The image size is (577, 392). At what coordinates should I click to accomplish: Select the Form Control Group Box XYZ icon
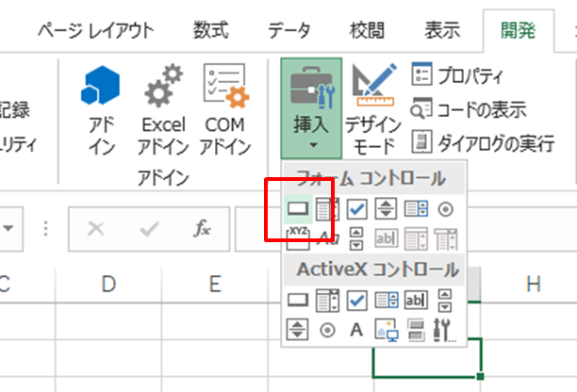(298, 238)
